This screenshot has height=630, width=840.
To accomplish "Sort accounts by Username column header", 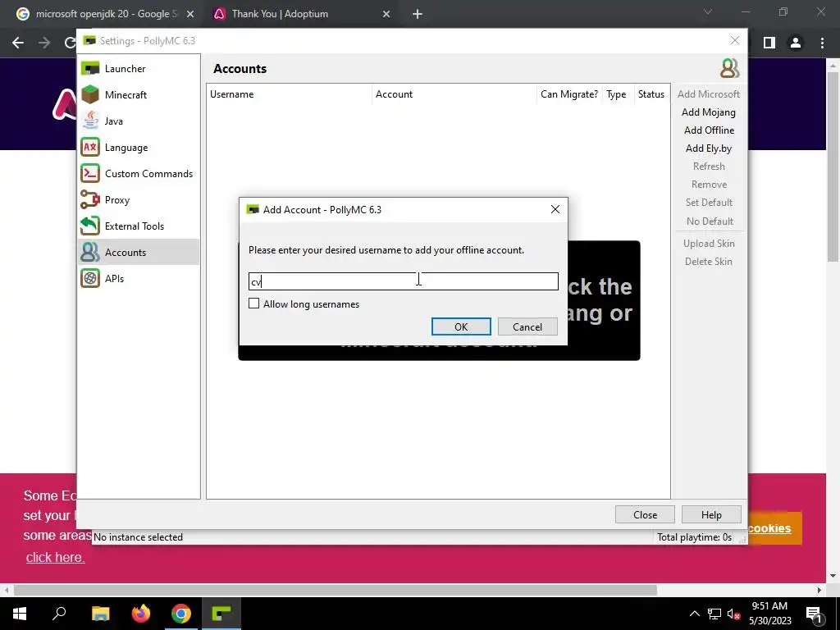I will (290, 94).
